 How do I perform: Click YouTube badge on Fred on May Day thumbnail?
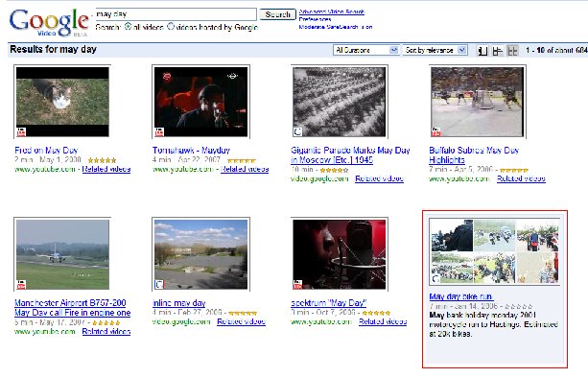21,131
